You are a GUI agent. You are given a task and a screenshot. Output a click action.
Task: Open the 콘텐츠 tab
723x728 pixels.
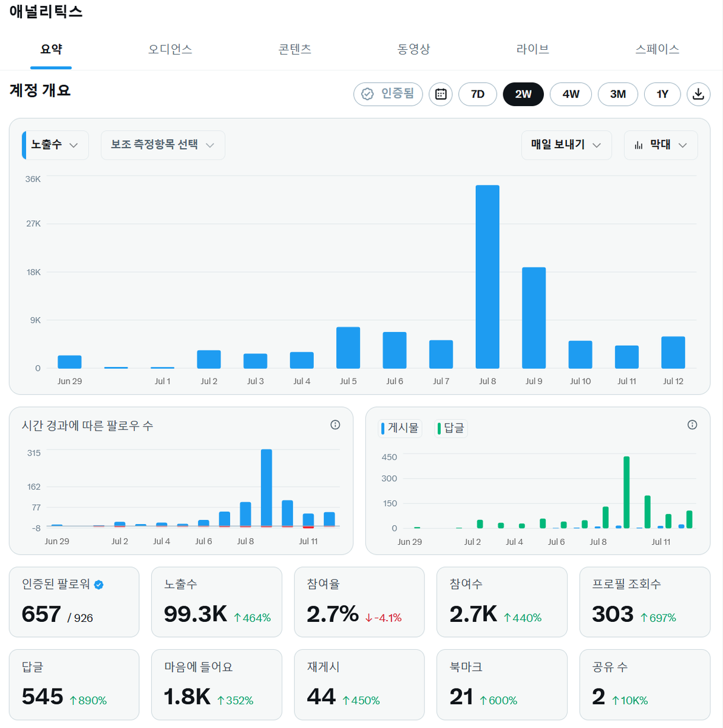(x=295, y=49)
